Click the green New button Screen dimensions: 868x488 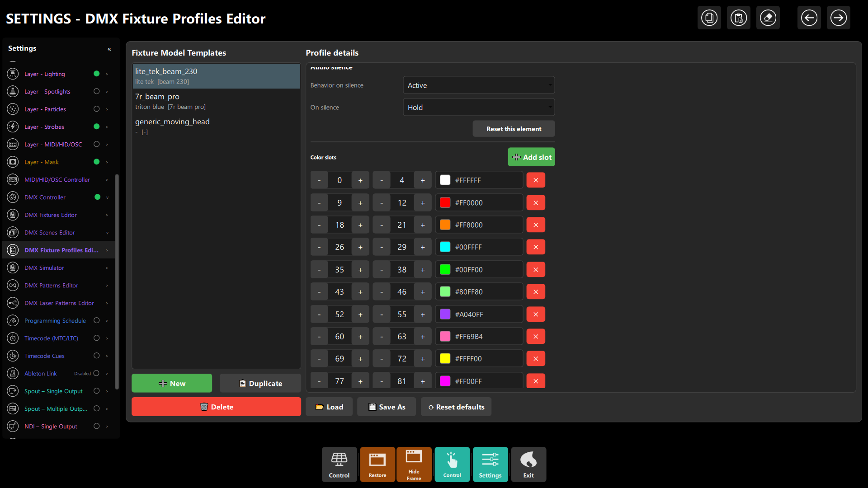tap(172, 383)
